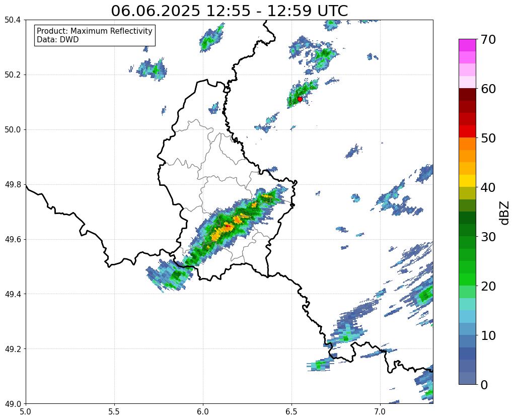Image resolution: width=515 pixels, height=420 pixels.
Task: Click the 70 value on the colorbar
Action: point(488,39)
